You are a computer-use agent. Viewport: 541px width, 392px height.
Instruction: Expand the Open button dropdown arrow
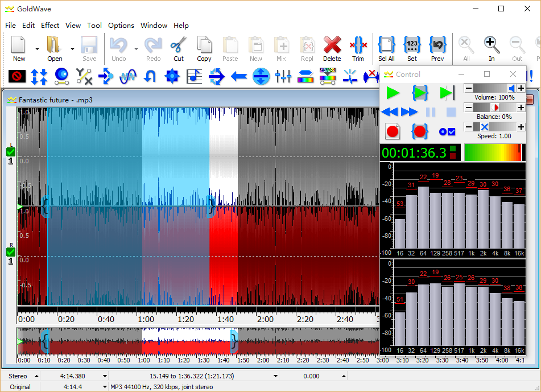[72, 49]
